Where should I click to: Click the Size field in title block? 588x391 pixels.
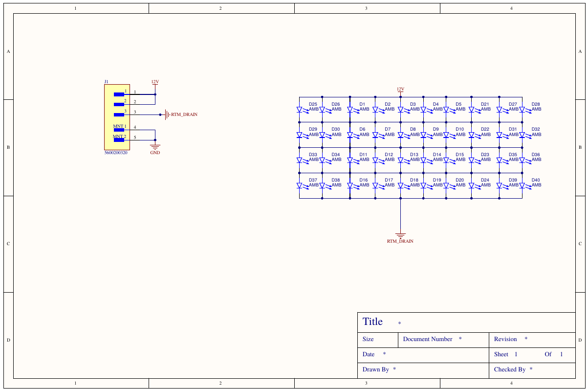(x=378, y=340)
